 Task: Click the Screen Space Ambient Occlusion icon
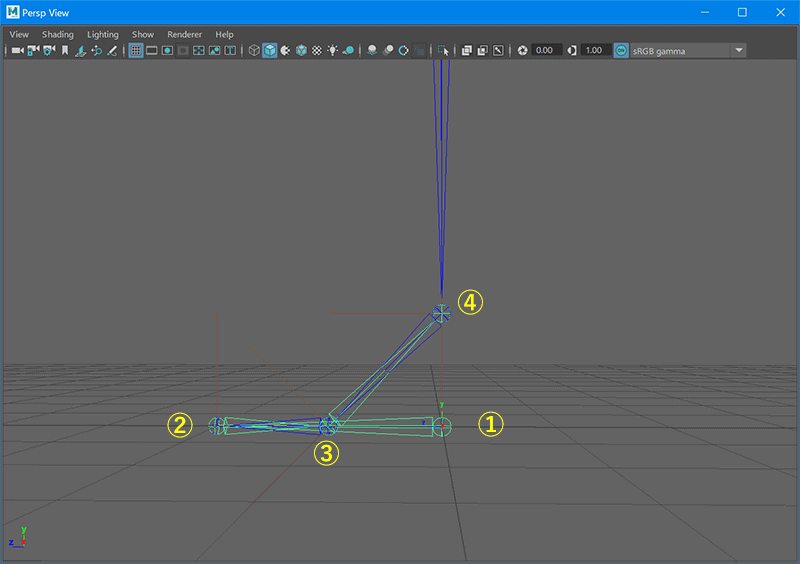372,50
